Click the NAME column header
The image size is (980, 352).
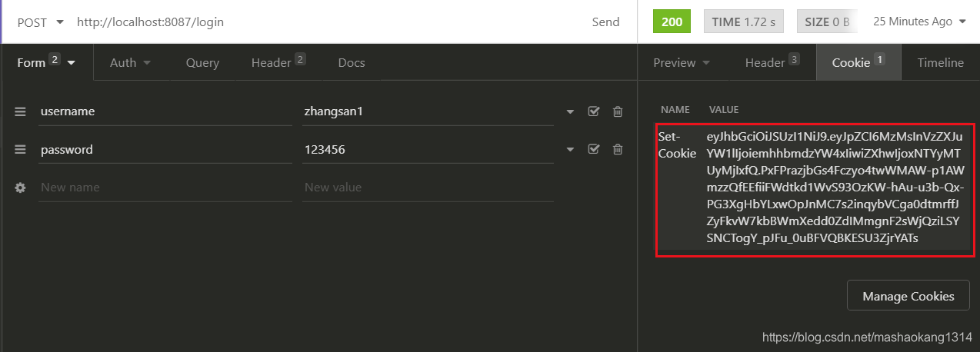[x=675, y=110]
